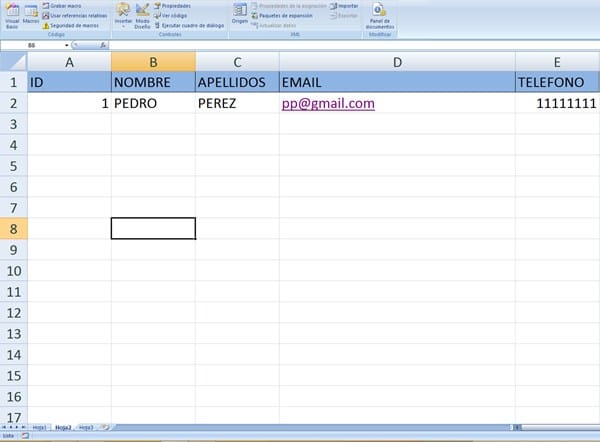Toggle Modo Diseño

coord(142,16)
